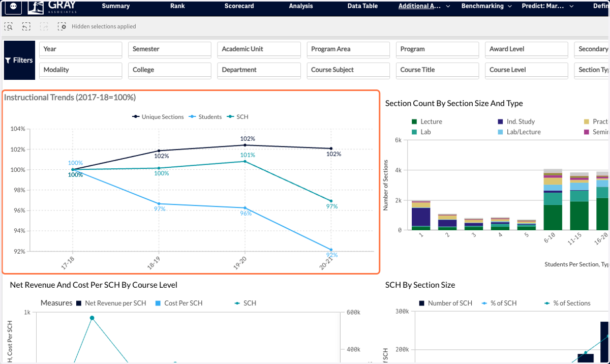Click the Hidden selections applied text
610x364 pixels.
point(104,26)
